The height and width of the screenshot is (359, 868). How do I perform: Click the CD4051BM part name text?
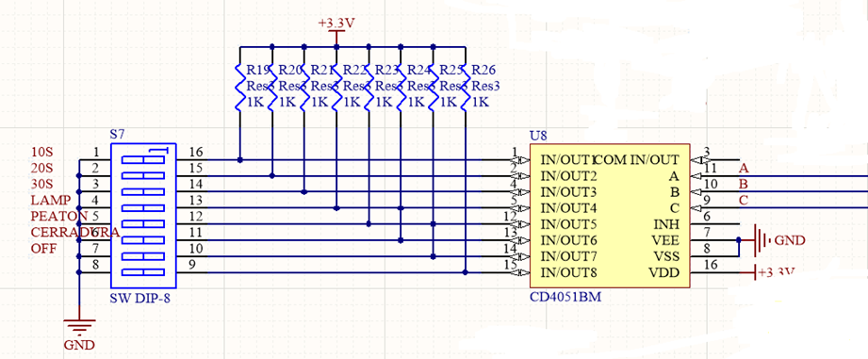(x=565, y=298)
